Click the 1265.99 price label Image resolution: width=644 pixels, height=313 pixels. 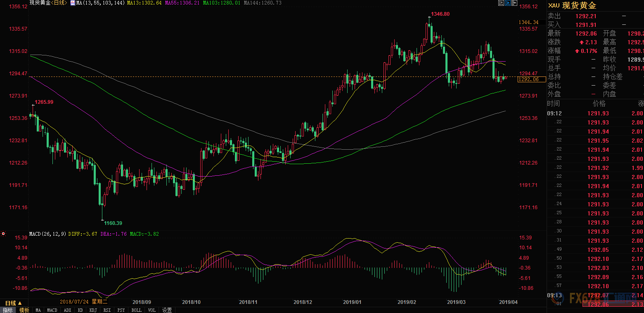point(44,102)
